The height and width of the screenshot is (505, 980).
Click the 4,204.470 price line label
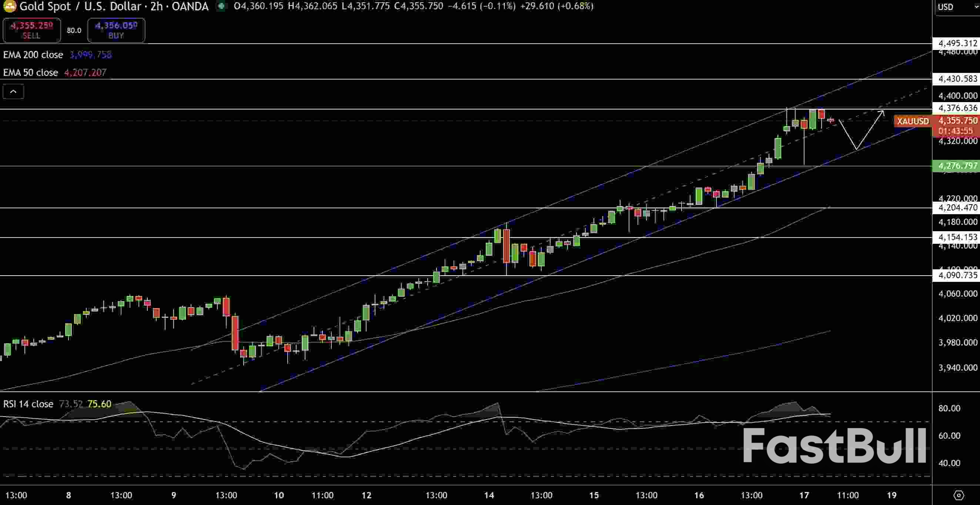[957, 208]
